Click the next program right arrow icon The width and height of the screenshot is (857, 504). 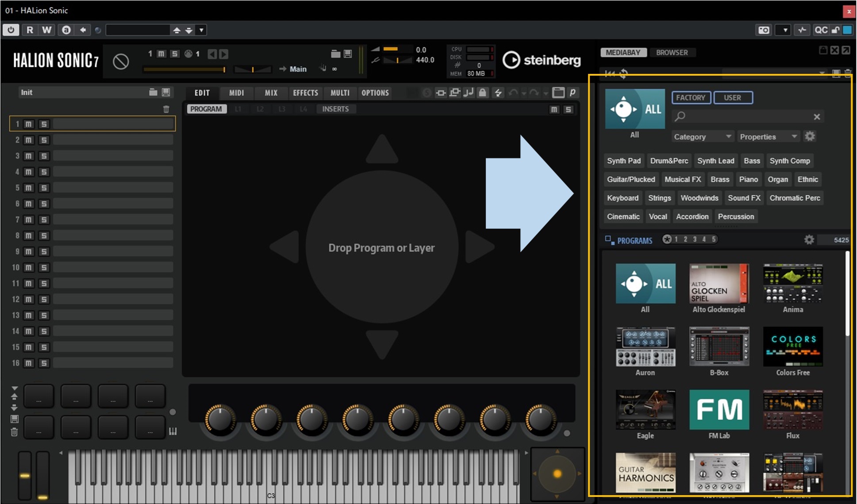(224, 54)
